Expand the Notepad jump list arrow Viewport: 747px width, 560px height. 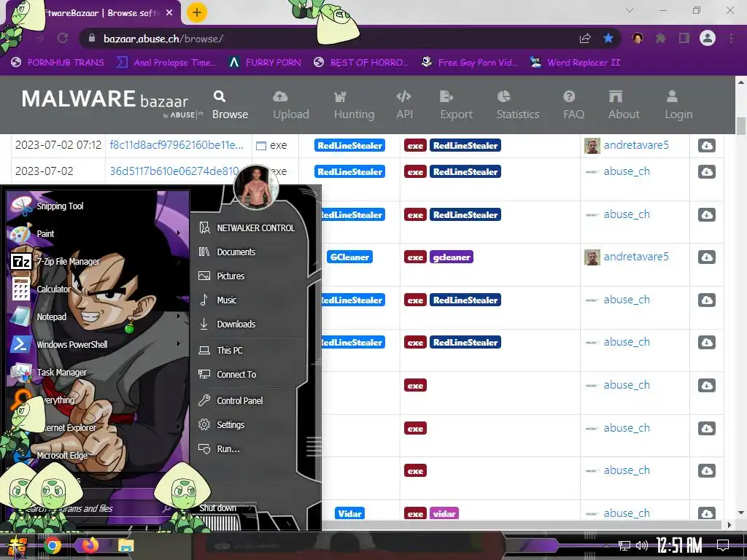pyautogui.click(x=179, y=316)
